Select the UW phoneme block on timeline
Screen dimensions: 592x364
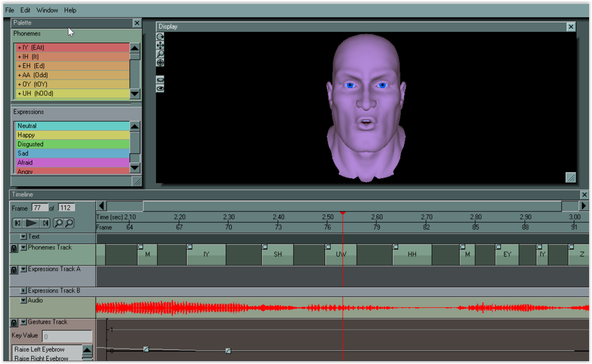click(341, 254)
